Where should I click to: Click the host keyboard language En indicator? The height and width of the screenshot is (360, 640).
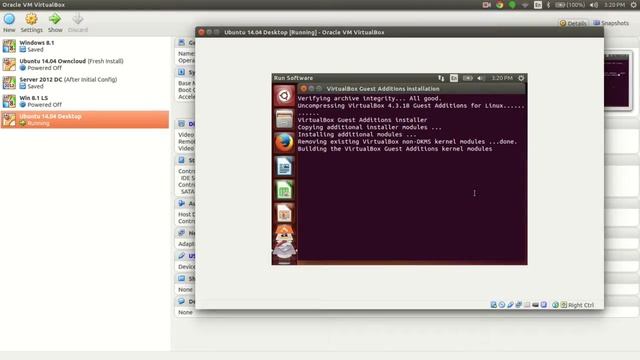point(538,5)
